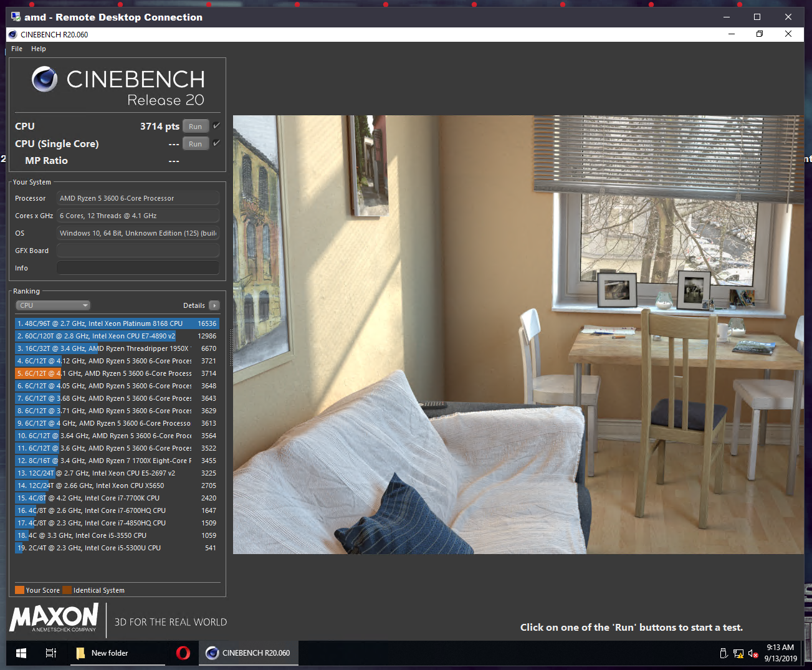
Task: Click the brown Identical System legend swatch
Action: tap(67, 590)
